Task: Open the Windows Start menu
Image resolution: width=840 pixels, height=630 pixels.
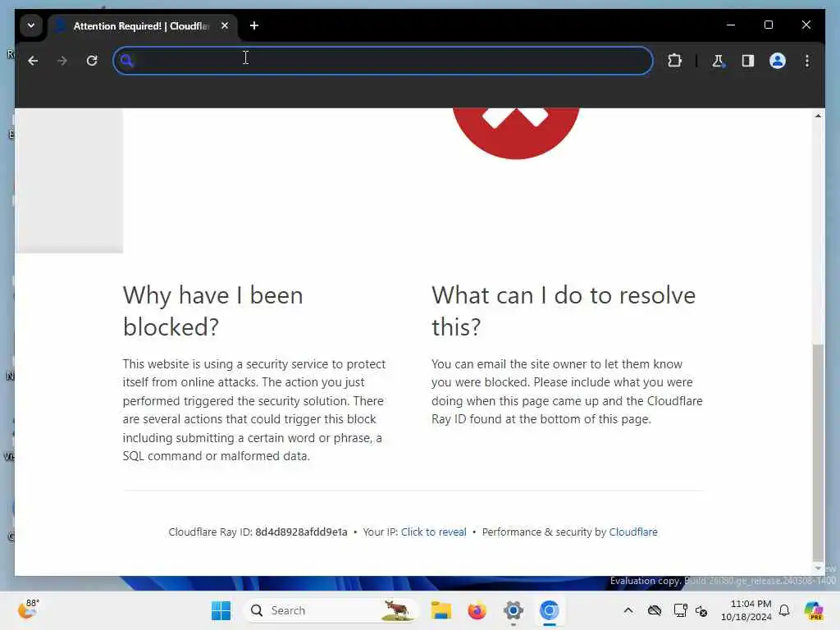Action: coord(221,610)
